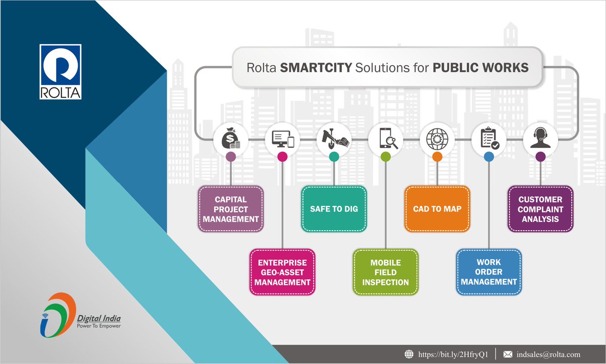
Task: Click the purple dot under the money bag
Action: [x=231, y=157]
